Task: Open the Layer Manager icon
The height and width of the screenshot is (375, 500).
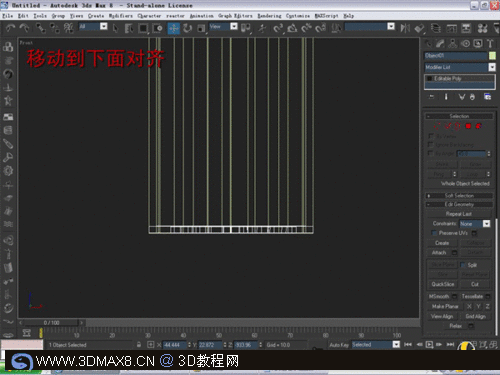Action: pos(436,28)
